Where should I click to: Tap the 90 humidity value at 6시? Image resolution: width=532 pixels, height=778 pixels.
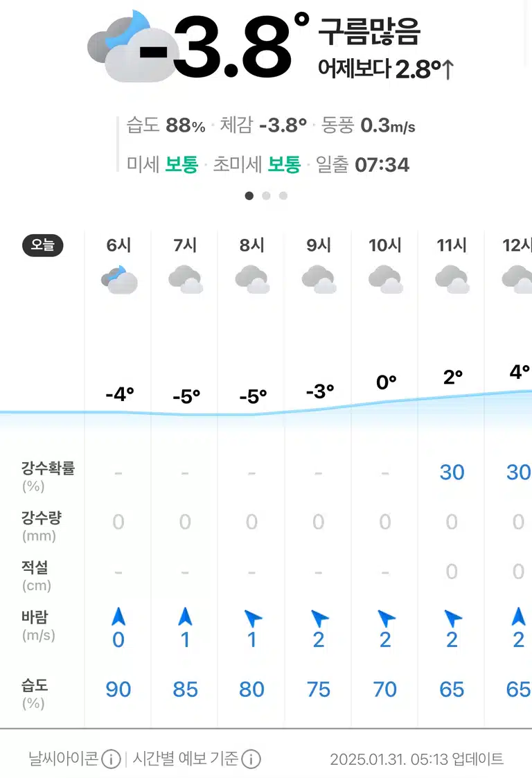coord(118,689)
